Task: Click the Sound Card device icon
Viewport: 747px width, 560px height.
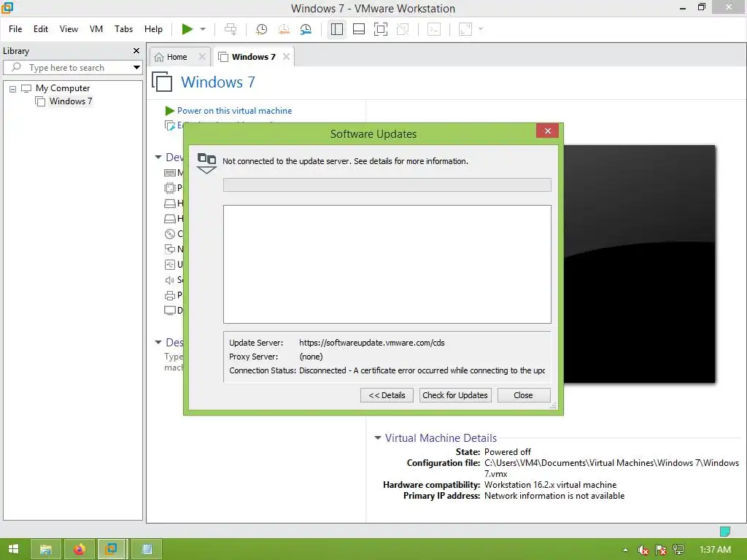Action: point(169,279)
